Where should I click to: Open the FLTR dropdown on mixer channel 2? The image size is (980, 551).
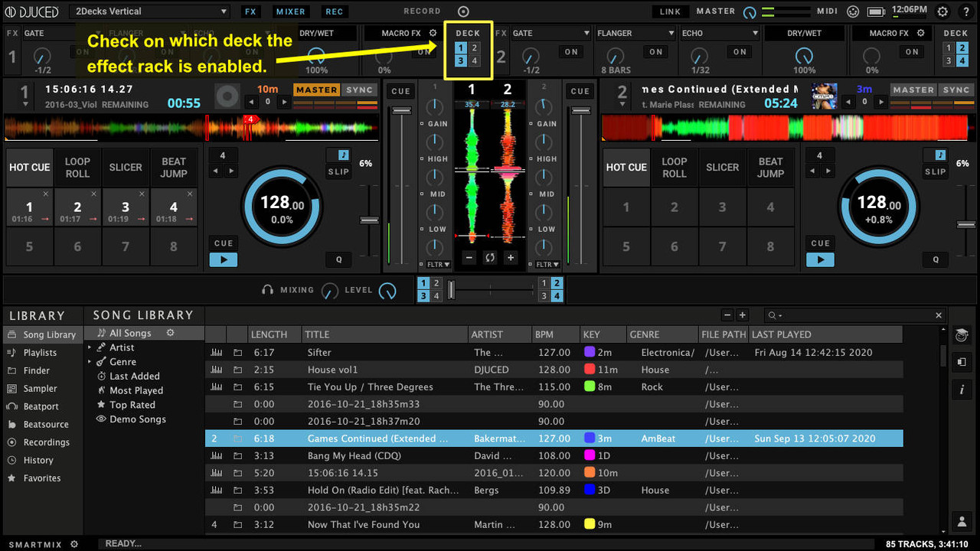tap(547, 264)
